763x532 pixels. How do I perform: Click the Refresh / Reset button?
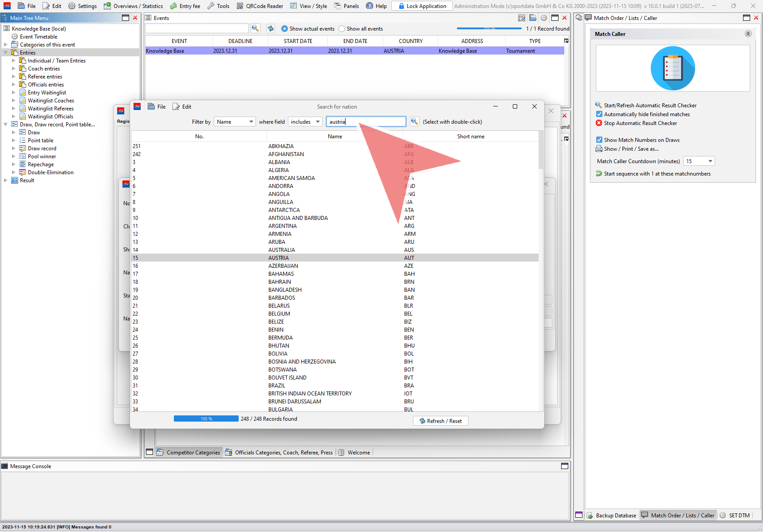(440, 421)
